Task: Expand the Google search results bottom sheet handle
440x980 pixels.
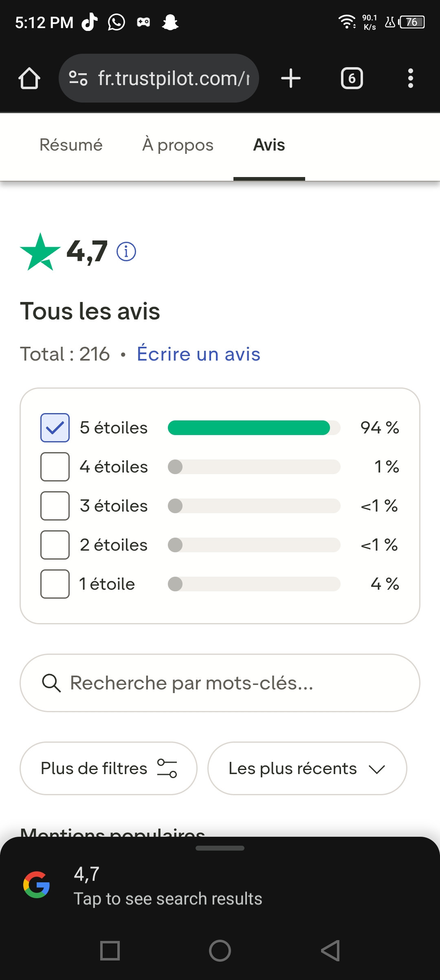Action: (220, 848)
